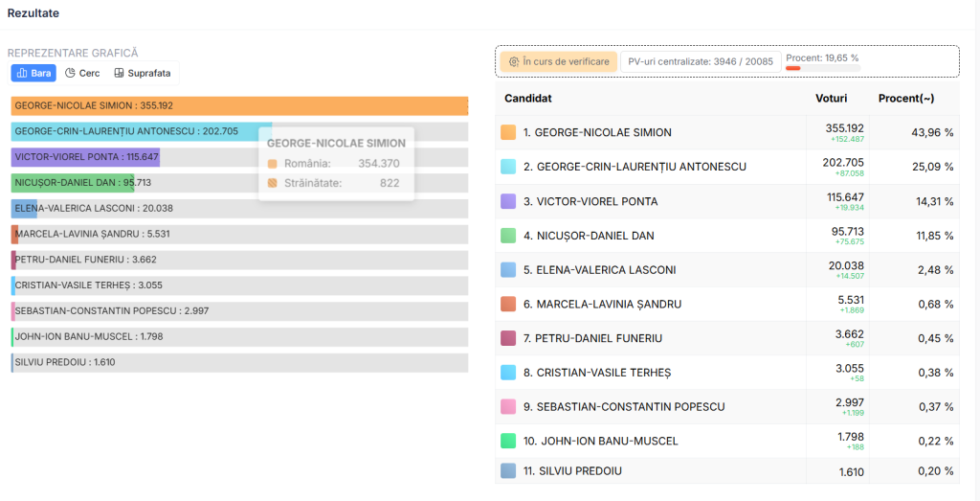Click the Candidat column header
980x501 pixels.
528,99
